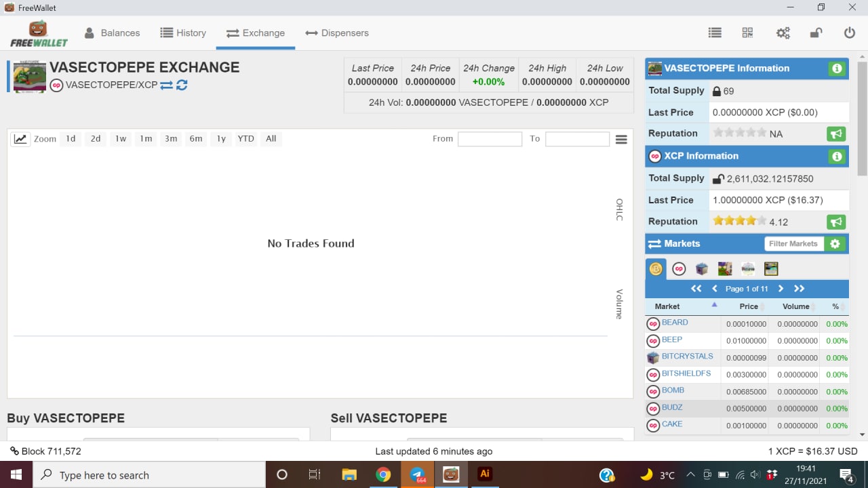Open the BEEP market

pyautogui.click(x=672, y=340)
